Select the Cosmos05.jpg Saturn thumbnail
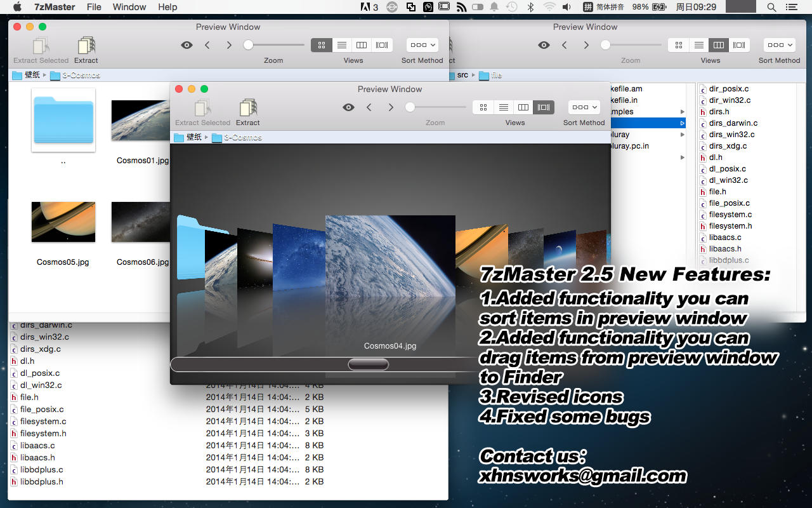The image size is (812, 508). pos(63,222)
